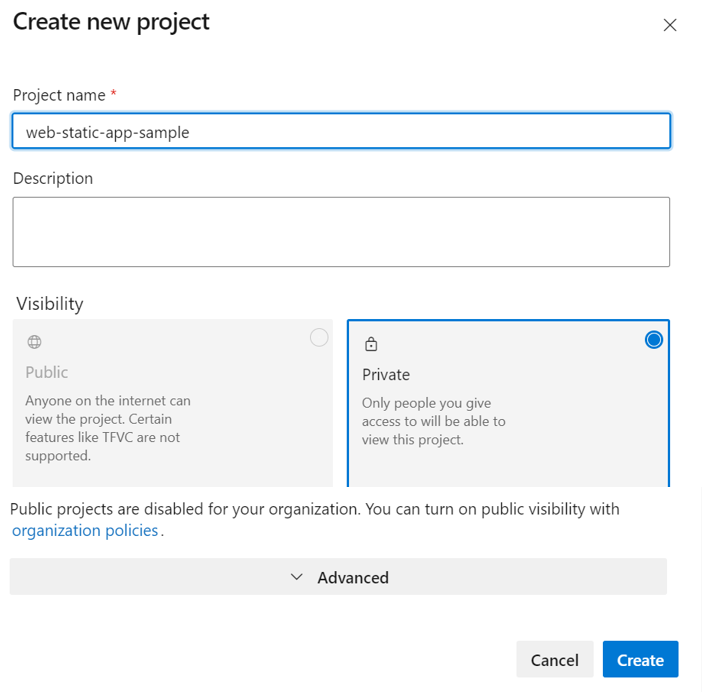Select the Private visibility radio button
Image resolution: width=702 pixels, height=696 pixels.
653,340
